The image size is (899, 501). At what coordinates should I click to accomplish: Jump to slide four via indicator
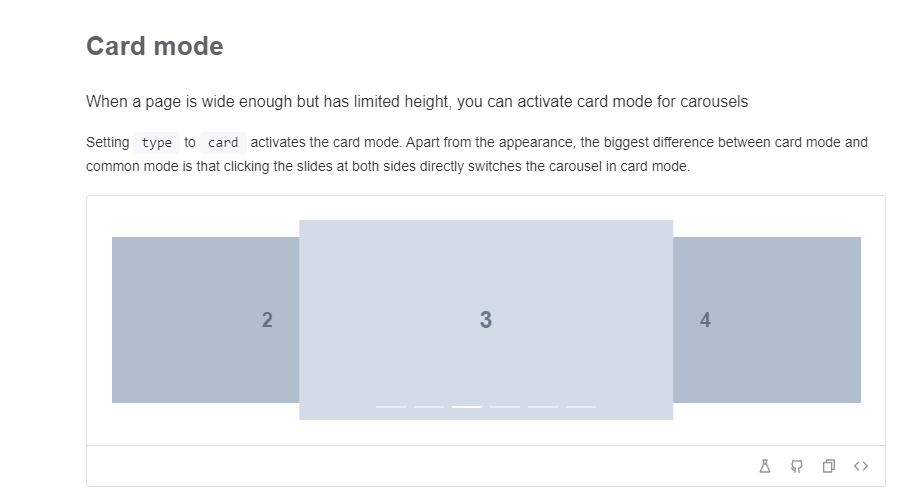pyautogui.click(x=505, y=406)
